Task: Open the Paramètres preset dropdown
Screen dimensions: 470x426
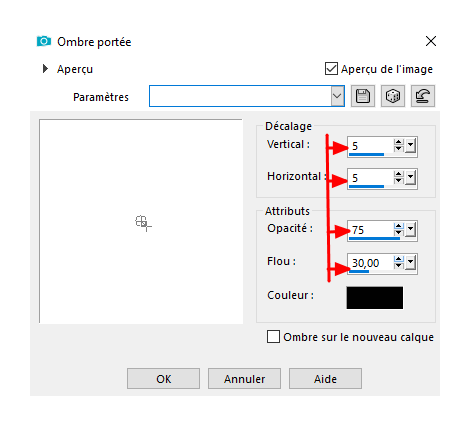Action: tap(337, 96)
